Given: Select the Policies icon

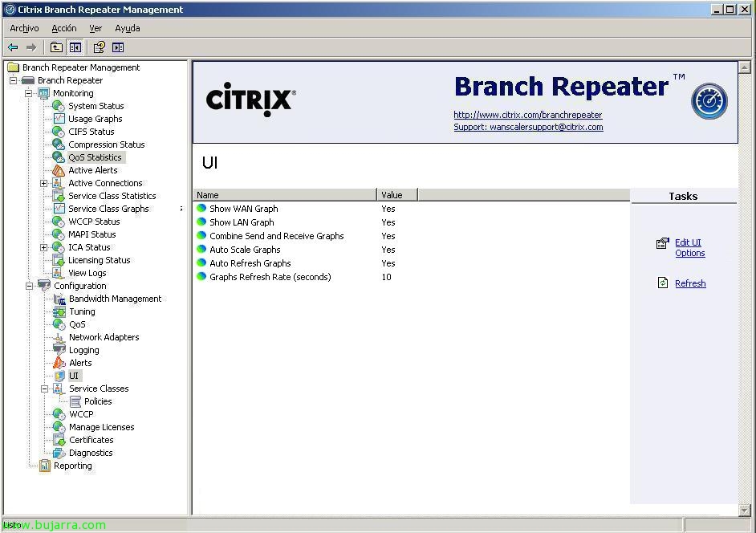Looking at the screenshot, I should (x=75, y=401).
